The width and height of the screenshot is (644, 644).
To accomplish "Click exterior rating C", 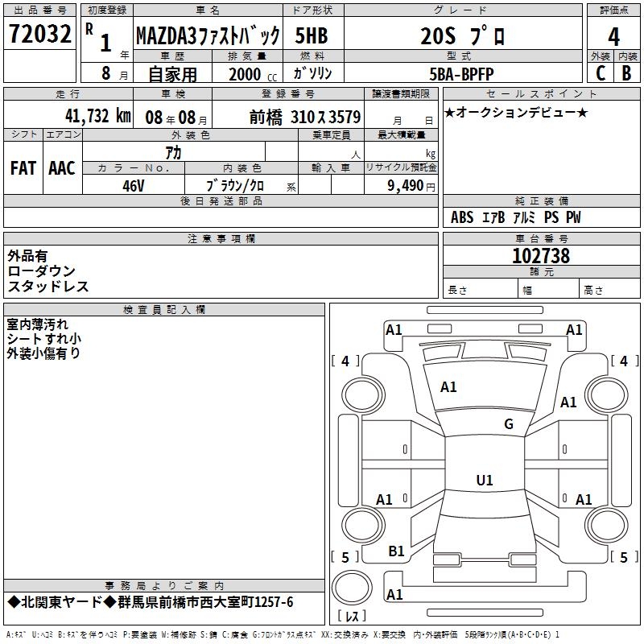I will pyautogui.click(x=601, y=73).
